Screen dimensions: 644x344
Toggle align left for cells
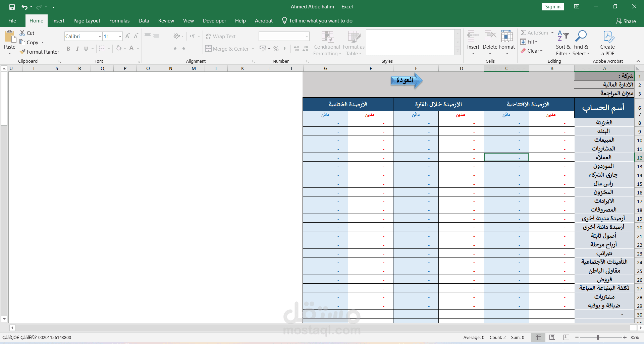click(148, 49)
